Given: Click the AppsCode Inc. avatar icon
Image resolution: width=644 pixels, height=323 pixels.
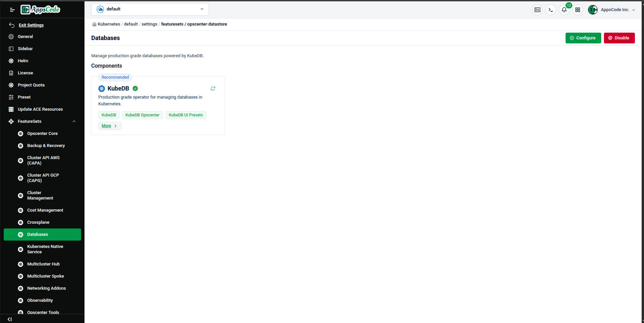Looking at the screenshot, I should click(x=593, y=10).
